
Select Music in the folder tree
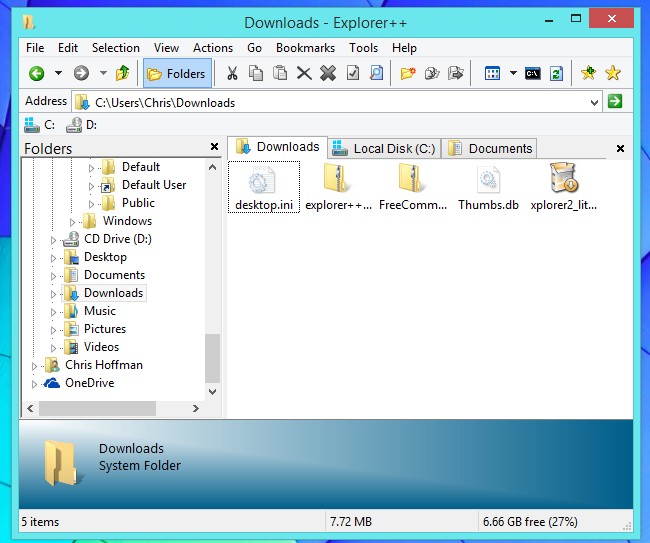click(99, 311)
